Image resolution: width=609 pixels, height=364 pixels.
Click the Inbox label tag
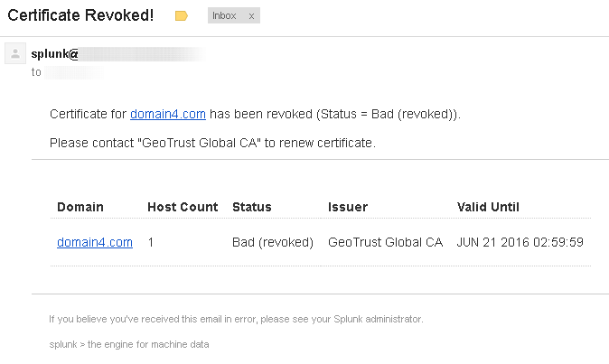point(226,16)
